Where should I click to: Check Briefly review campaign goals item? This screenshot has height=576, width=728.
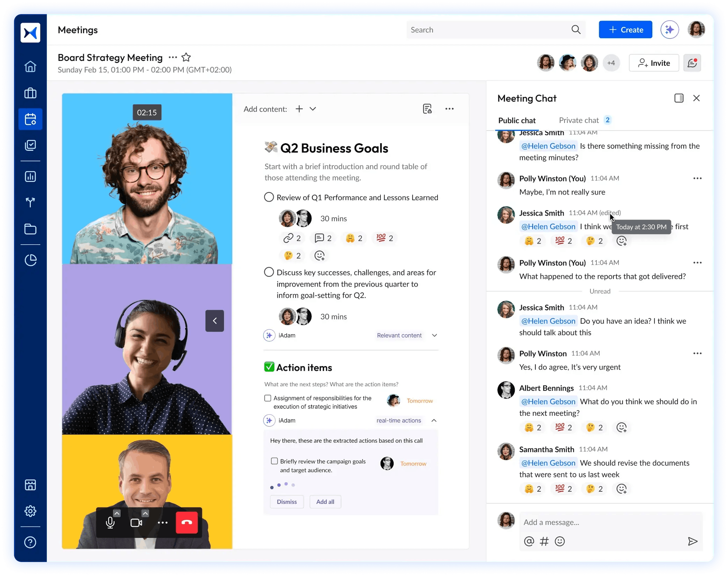[274, 461]
